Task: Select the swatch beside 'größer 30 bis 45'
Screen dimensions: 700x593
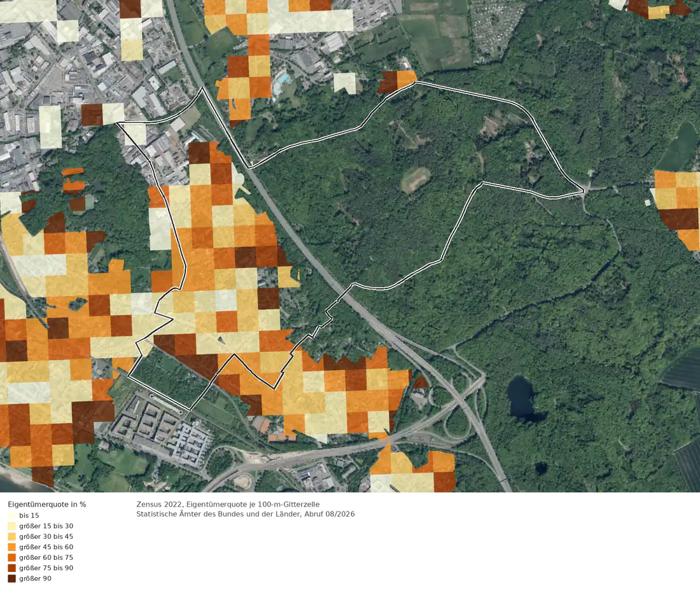Action: tap(11, 536)
